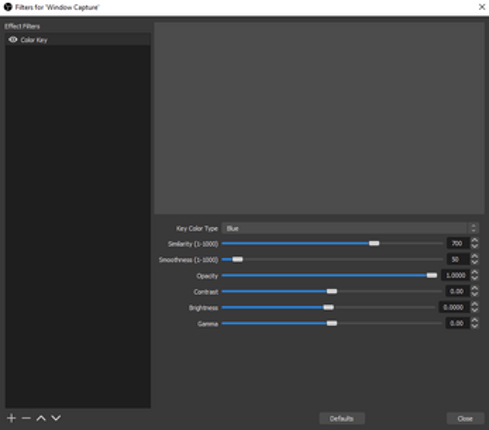The height and width of the screenshot is (430, 489).
Task: Click the Opacity slider handle
Action: click(432, 275)
